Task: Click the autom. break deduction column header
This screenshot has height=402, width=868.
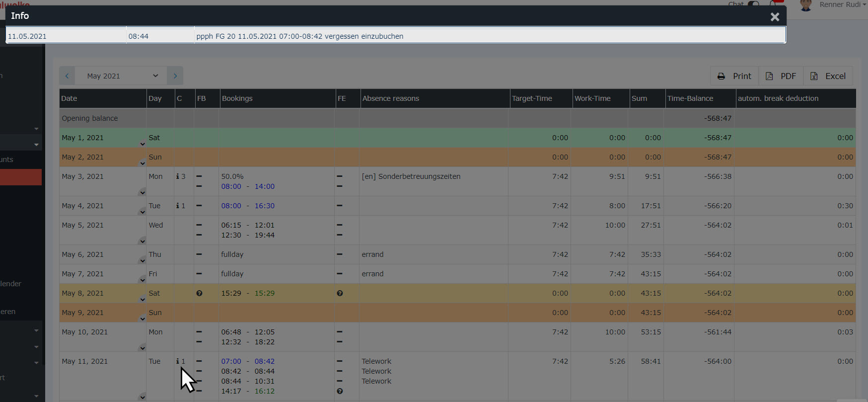Action: click(796, 98)
